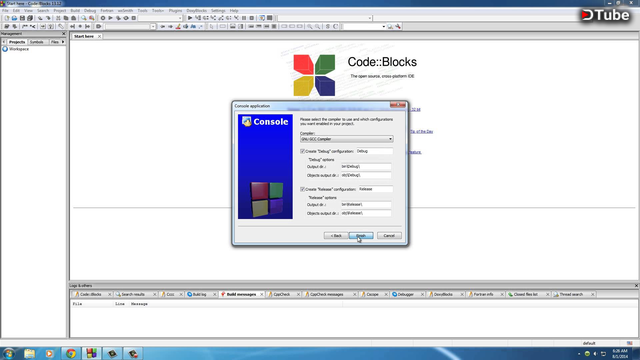
Task: Switch to the Search results tab
Action: point(133,294)
